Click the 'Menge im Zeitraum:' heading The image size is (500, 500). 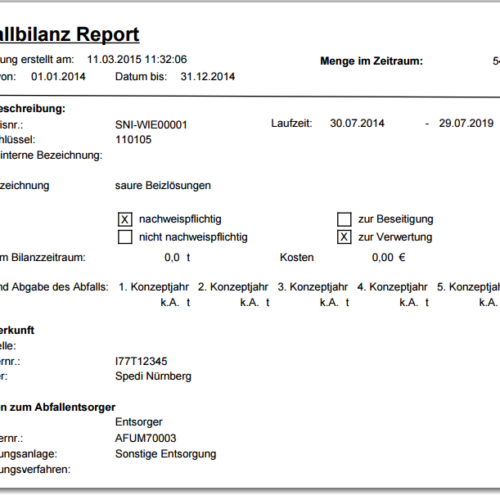click(371, 61)
